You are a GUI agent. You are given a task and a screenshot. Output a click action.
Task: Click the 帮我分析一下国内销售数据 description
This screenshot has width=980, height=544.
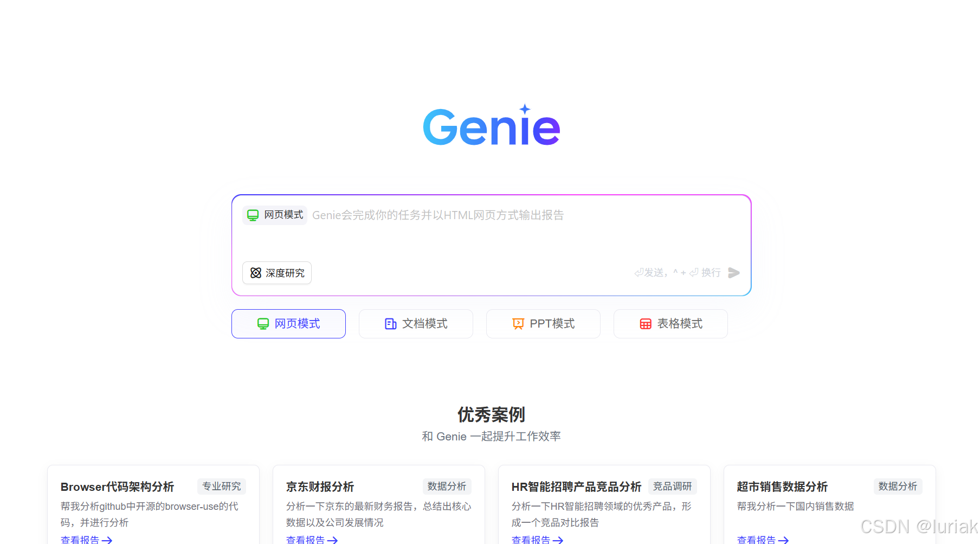coord(795,506)
